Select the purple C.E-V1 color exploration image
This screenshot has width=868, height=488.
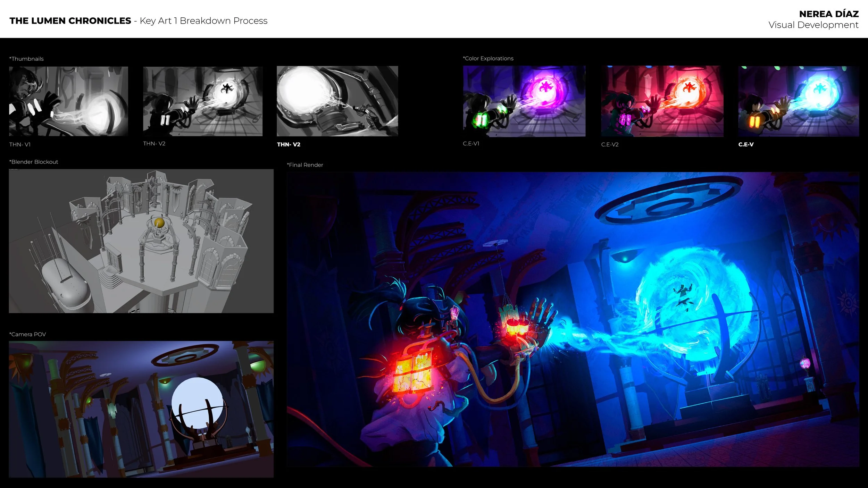coord(524,101)
